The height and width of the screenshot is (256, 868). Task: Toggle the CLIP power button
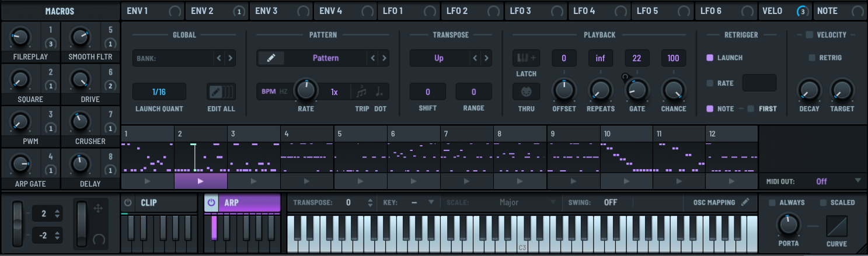[128, 203]
